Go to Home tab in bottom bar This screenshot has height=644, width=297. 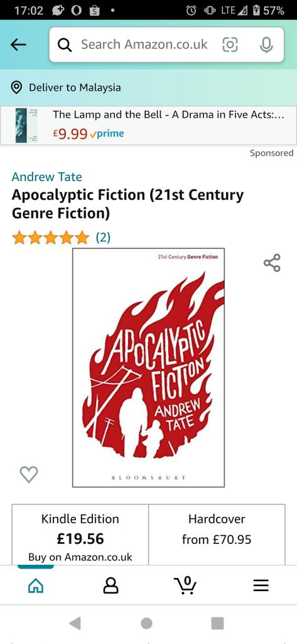36,586
